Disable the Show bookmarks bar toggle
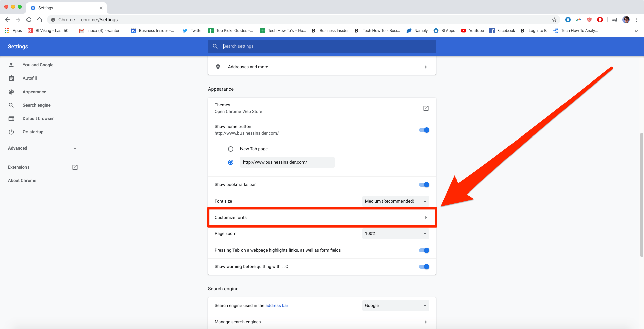Viewport: 644px width, 329px height. click(424, 185)
